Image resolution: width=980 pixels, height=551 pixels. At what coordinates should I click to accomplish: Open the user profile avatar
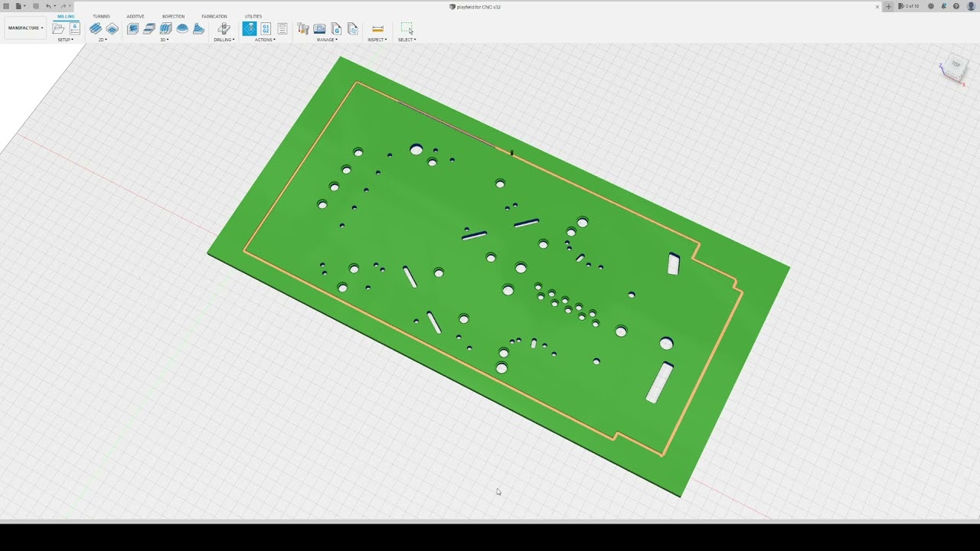[972, 6]
